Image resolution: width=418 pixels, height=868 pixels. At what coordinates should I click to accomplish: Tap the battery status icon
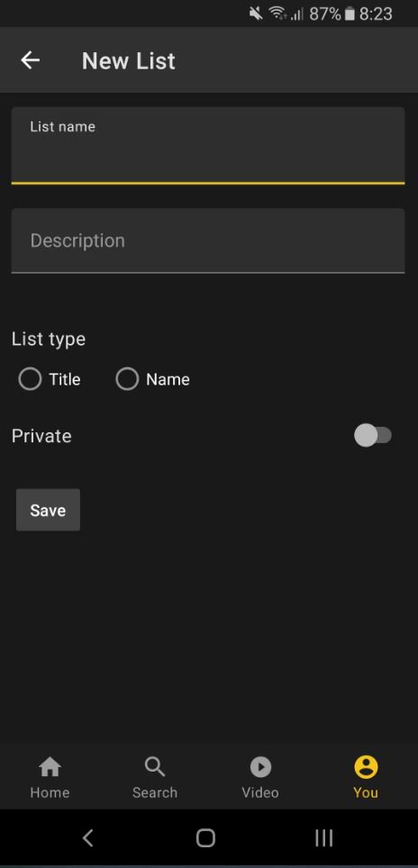(x=350, y=14)
